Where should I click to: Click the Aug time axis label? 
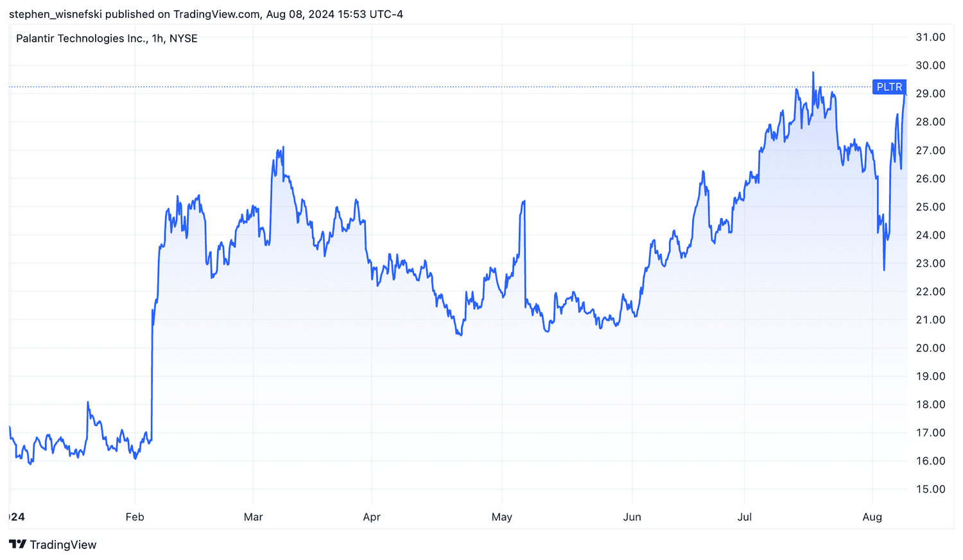coord(872,517)
